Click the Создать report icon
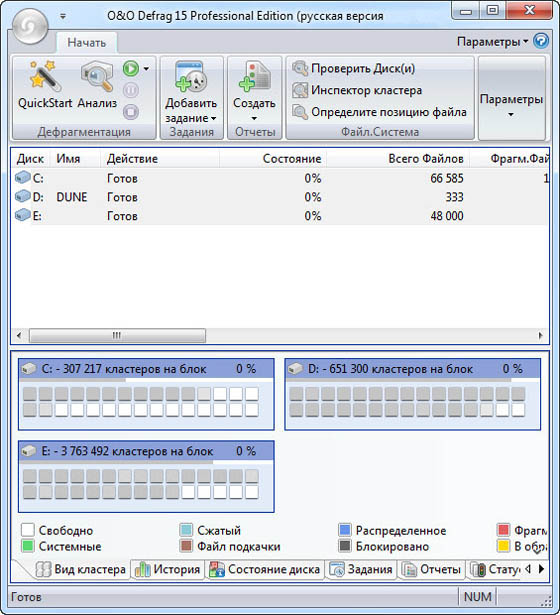The height and width of the screenshot is (615, 560). point(255,76)
